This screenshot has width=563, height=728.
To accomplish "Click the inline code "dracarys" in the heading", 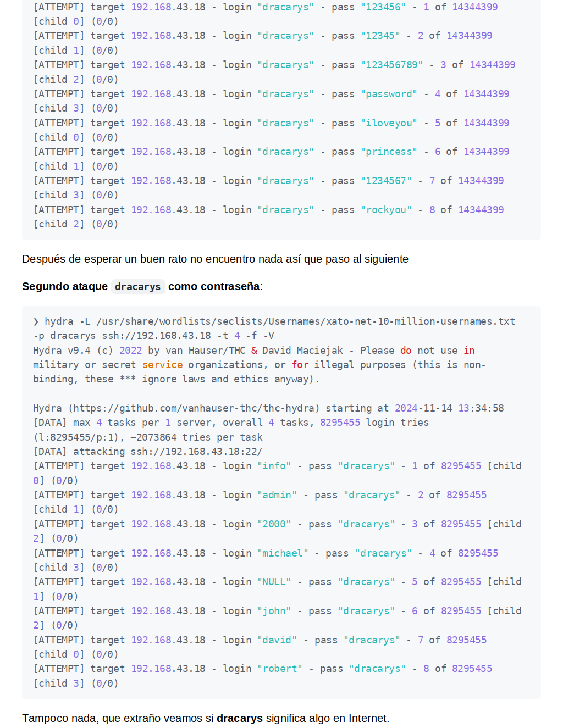I will [x=138, y=287].
